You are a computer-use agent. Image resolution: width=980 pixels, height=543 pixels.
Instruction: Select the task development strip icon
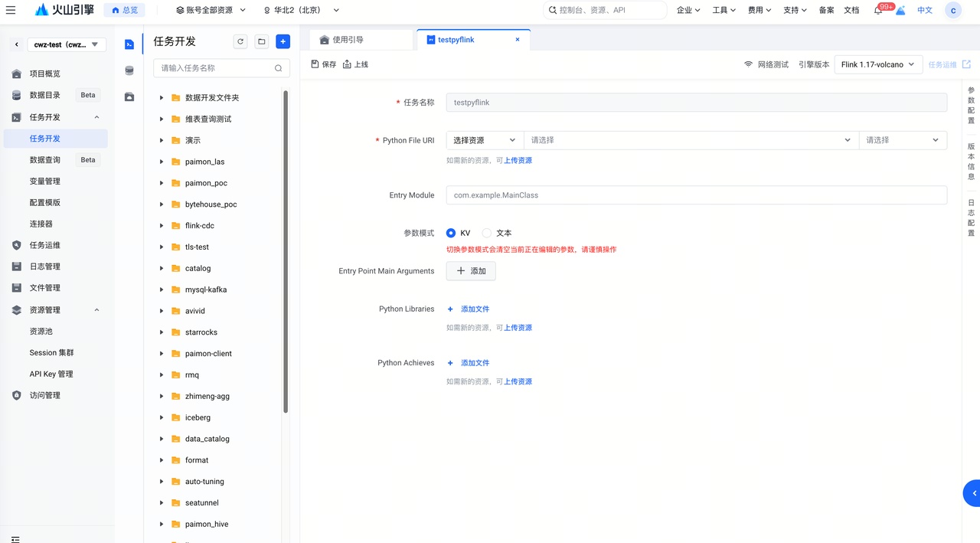[x=129, y=44]
